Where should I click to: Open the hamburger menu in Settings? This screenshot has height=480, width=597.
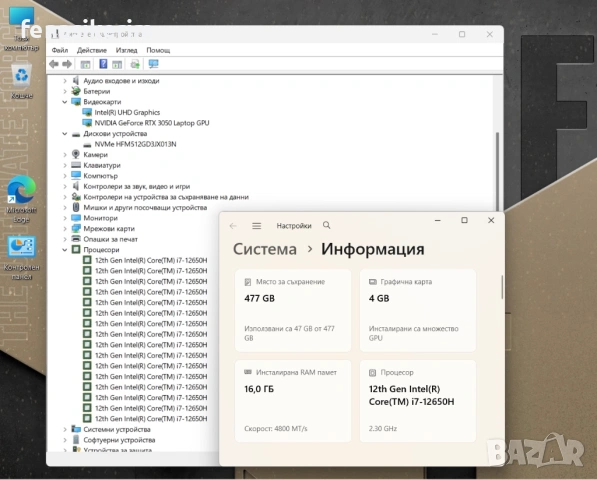(x=257, y=226)
